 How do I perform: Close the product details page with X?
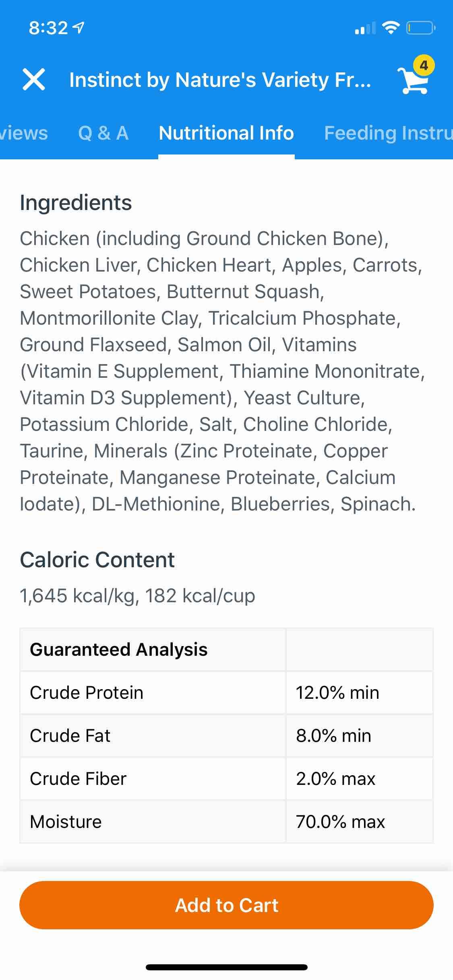coord(33,79)
